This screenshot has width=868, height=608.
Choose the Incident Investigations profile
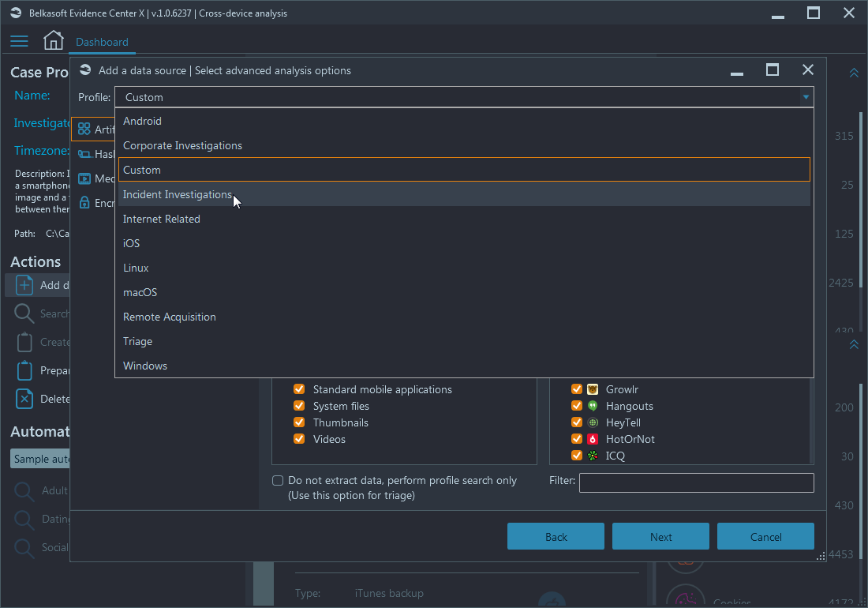point(464,194)
